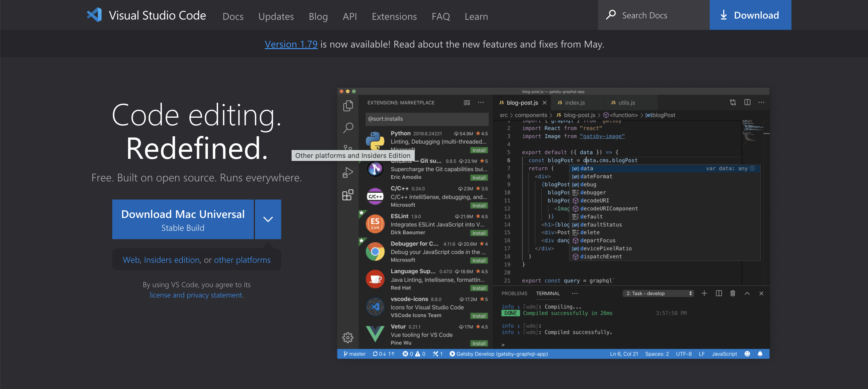Image resolution: width=868 pixels, height=389 pixels.
Task: Click the search magnifier in activity bar
Action: point(348,128)
